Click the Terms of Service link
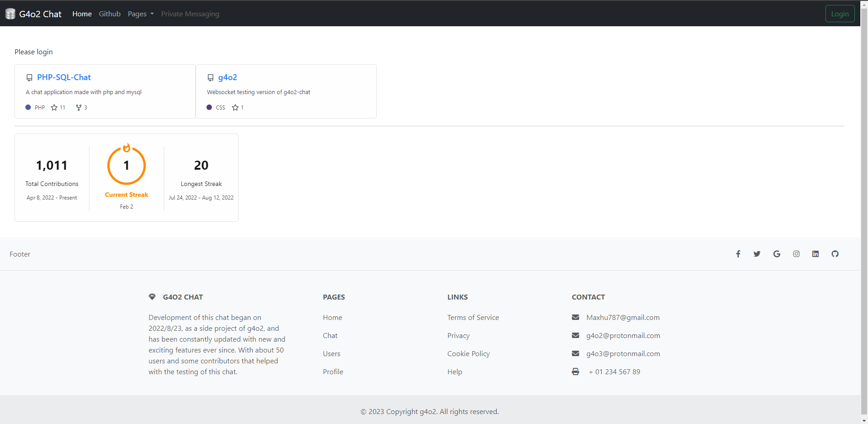This screenshot has width=868, height=424. coord(473,318)
